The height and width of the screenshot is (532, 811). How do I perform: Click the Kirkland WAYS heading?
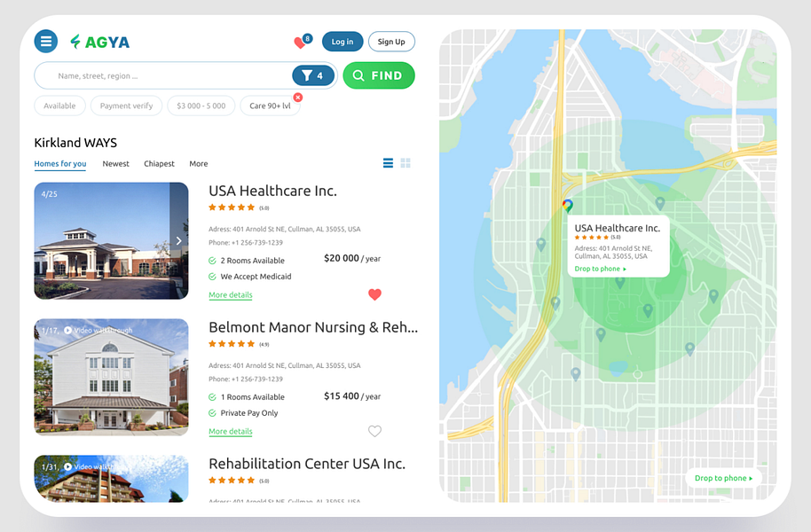[x=75, y=143]
